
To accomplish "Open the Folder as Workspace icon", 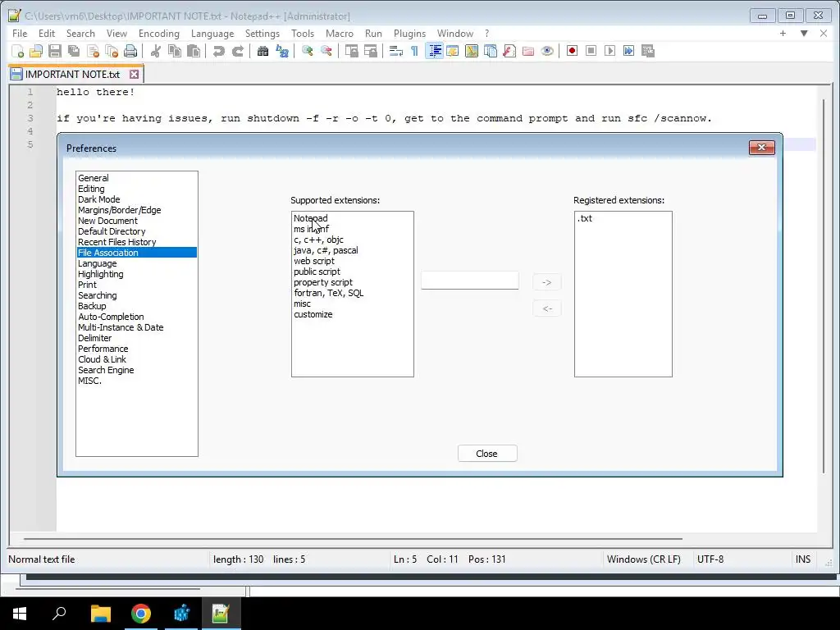I will click(x=528, y=51).
